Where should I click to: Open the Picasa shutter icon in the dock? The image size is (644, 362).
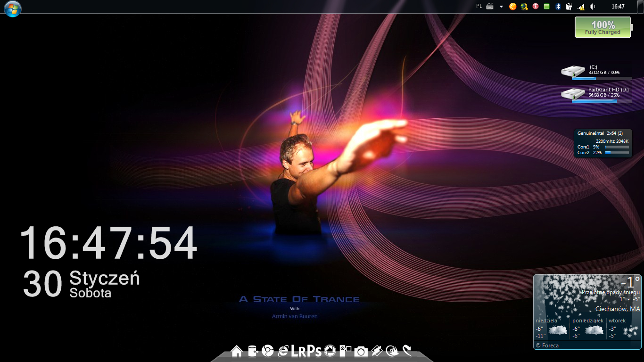(x=330, y=351)
